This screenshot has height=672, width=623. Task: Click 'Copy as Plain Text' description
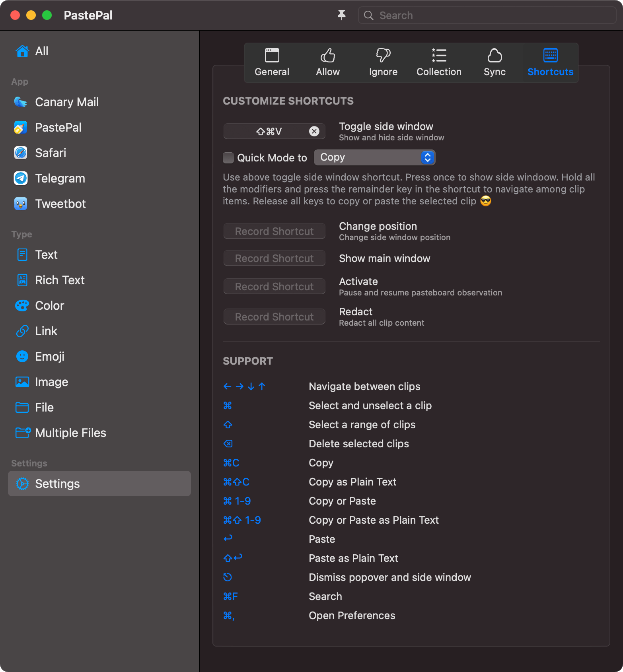352,482
